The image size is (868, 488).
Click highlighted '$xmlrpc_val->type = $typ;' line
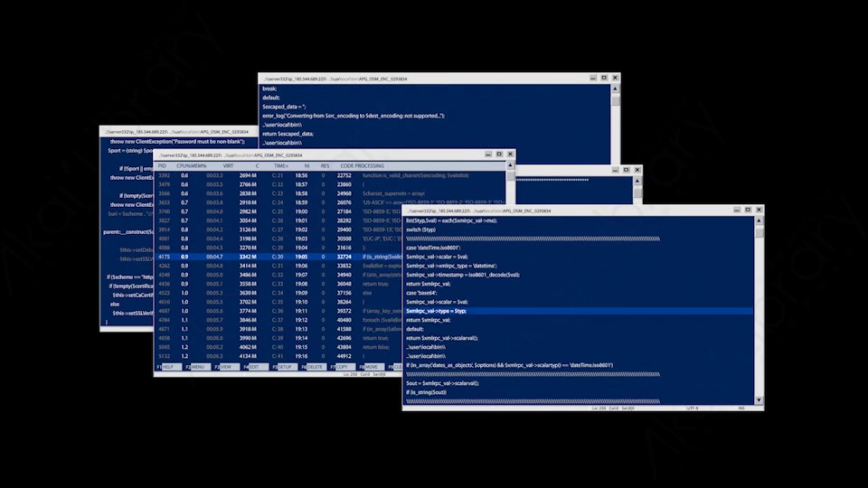pos(579,311)
